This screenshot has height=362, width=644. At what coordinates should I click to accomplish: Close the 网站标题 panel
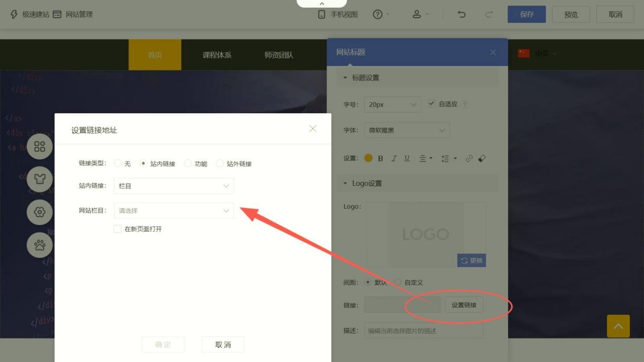coord(493,52)
